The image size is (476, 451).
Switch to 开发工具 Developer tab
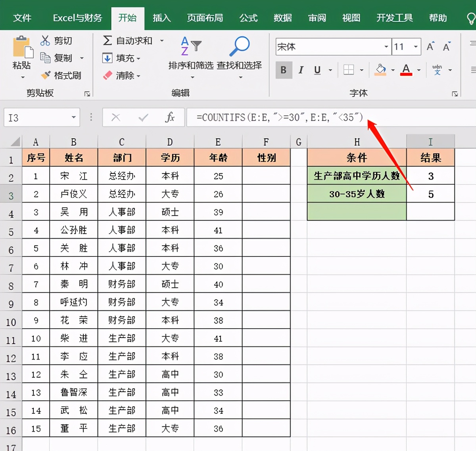[394, 18]
